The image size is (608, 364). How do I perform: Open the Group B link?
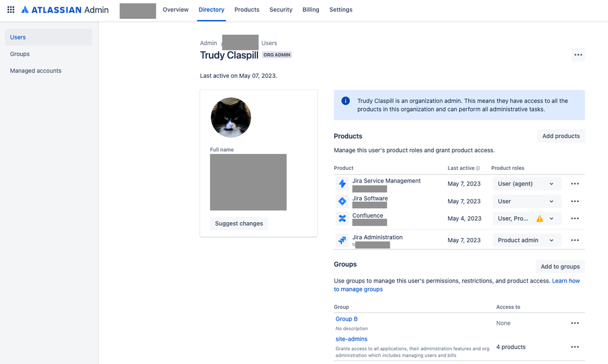point(346,319)
